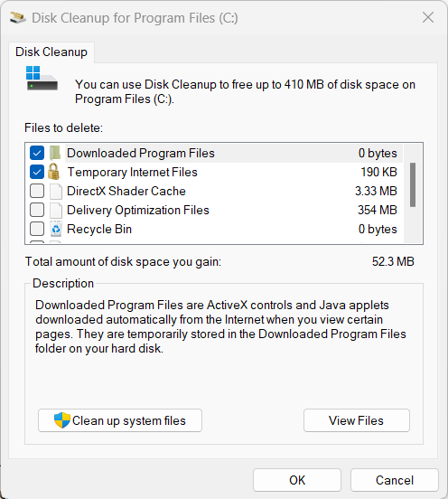
Task: Uncheck Temporary Internet Files checkbox
Action: tap(37, 172)
